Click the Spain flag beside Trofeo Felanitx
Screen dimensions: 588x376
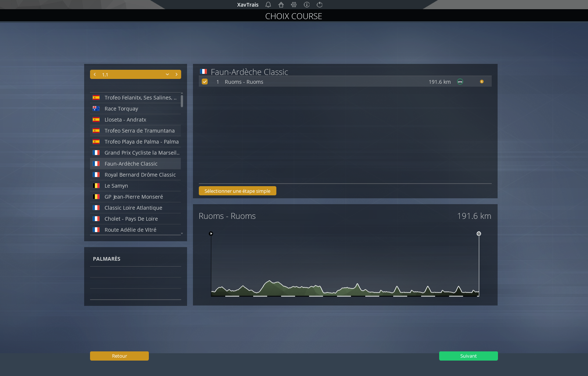pos(96,98)
